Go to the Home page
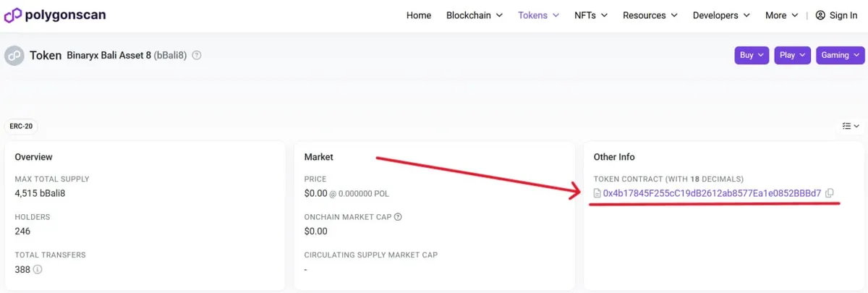Screen dimensions: 868x293 pos(419,15)
